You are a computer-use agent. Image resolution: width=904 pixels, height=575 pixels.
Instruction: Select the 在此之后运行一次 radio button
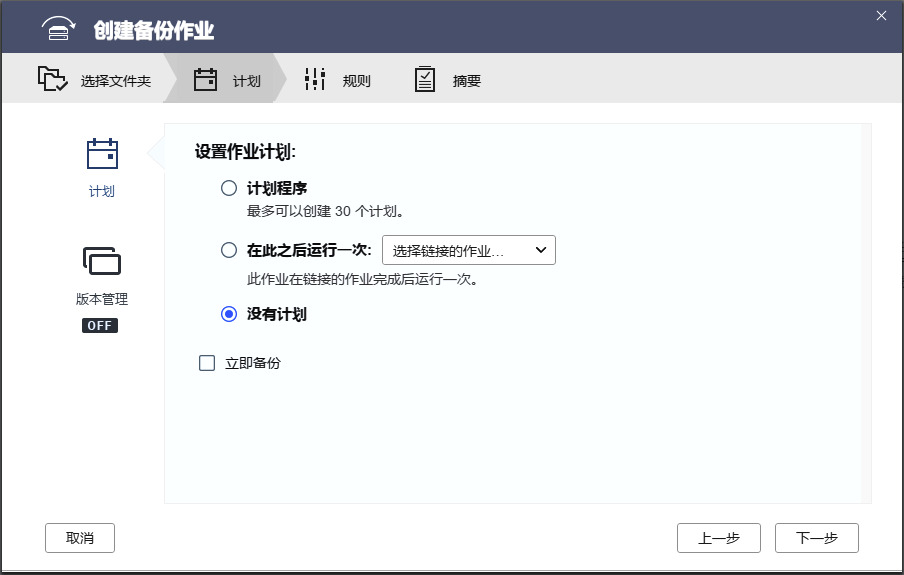tap(229, 250)
